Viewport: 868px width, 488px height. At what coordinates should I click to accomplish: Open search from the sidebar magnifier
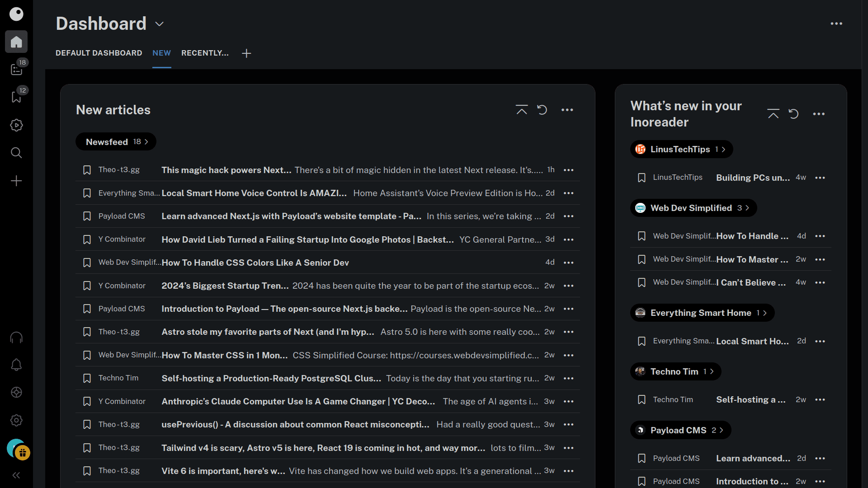point(16,153)
